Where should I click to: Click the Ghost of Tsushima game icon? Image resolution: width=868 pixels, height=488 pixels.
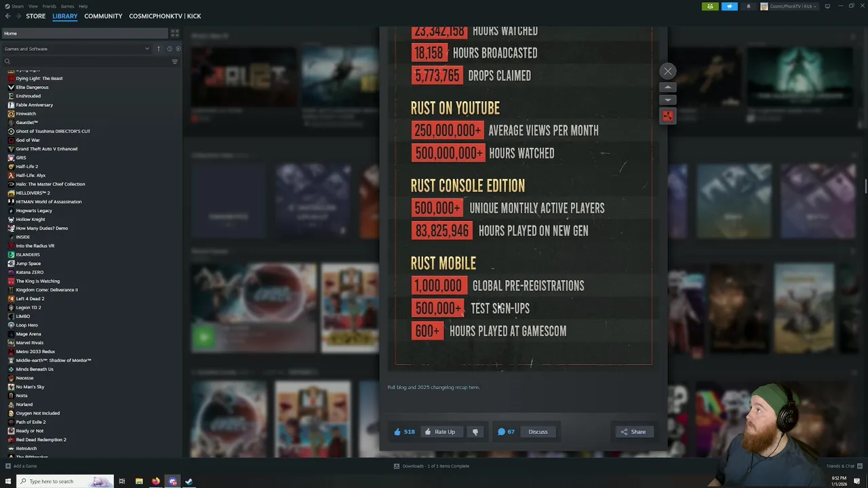(11, 131)
